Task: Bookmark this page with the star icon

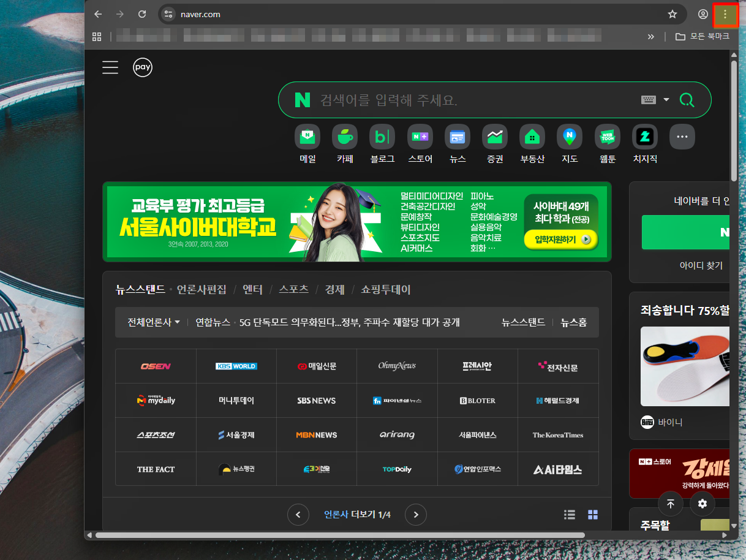Action: pyautogui.click(x=672, y=14)
